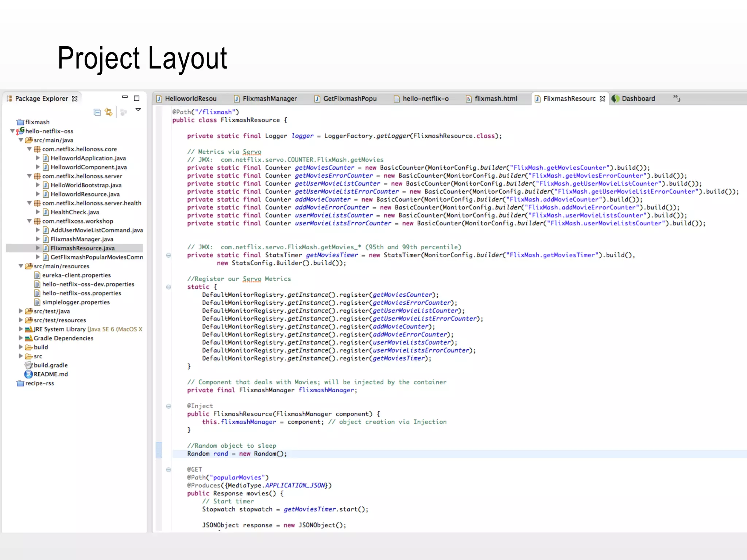Open the Package Explorer view menu arrow
This screenshot has width=747, height=560.
click(x=138, y=109)
